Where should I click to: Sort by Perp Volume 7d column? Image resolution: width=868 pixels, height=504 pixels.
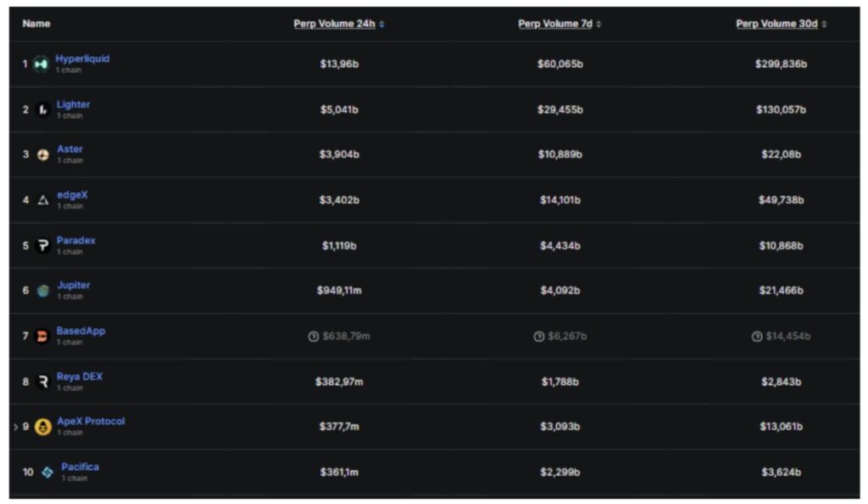coord(555,24)
